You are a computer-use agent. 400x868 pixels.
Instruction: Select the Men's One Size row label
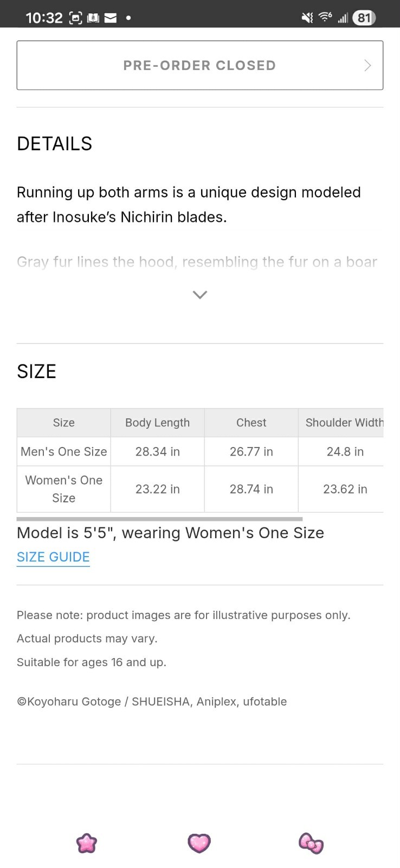64,451
